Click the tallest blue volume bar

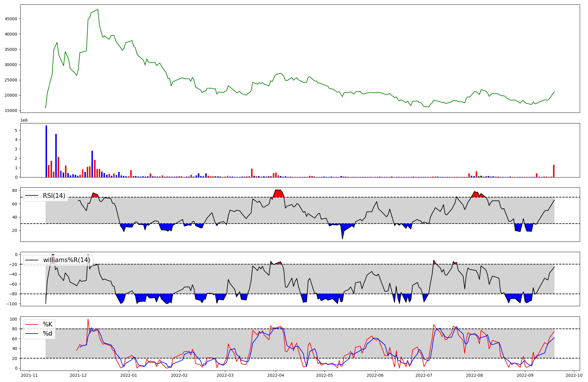[x=46, y=151]
